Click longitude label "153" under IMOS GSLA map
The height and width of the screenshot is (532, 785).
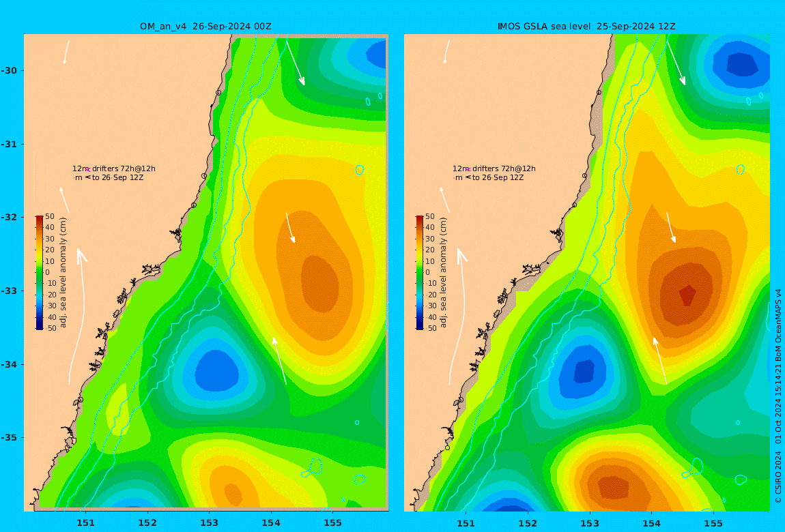(x=590, y=523)
